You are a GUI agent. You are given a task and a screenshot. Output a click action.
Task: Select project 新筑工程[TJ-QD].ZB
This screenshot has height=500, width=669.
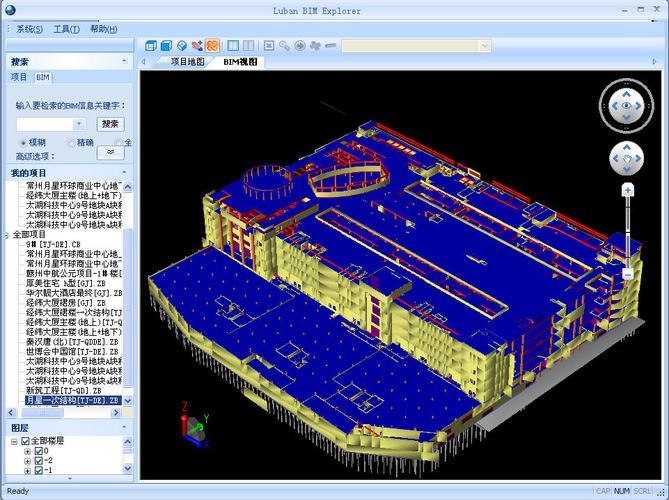pos(64,390)
